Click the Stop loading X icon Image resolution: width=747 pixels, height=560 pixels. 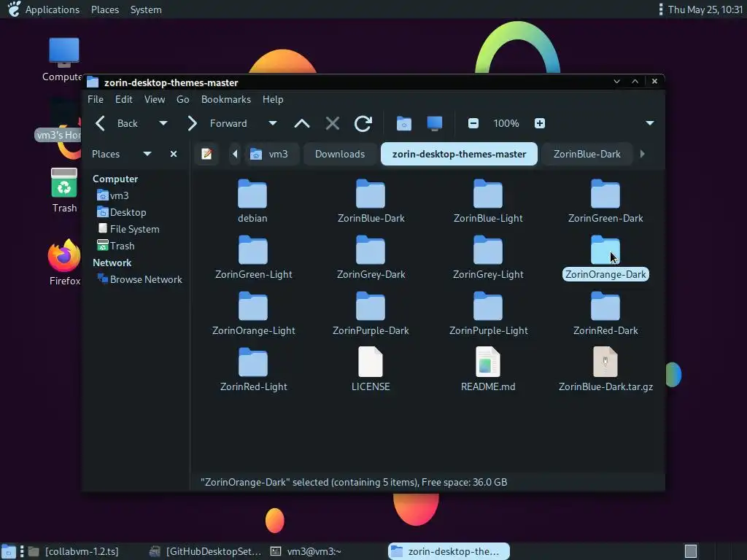(333, 123)
